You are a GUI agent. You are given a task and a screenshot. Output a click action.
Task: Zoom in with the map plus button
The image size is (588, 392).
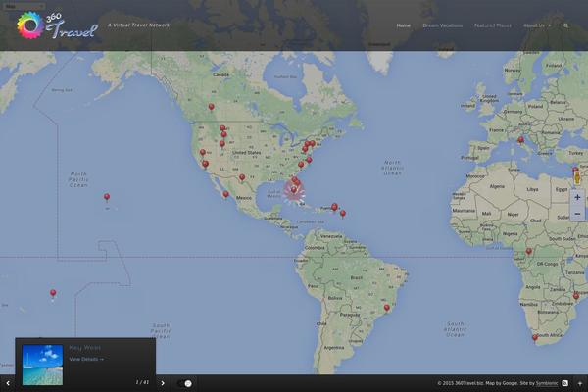coord(577,197)
